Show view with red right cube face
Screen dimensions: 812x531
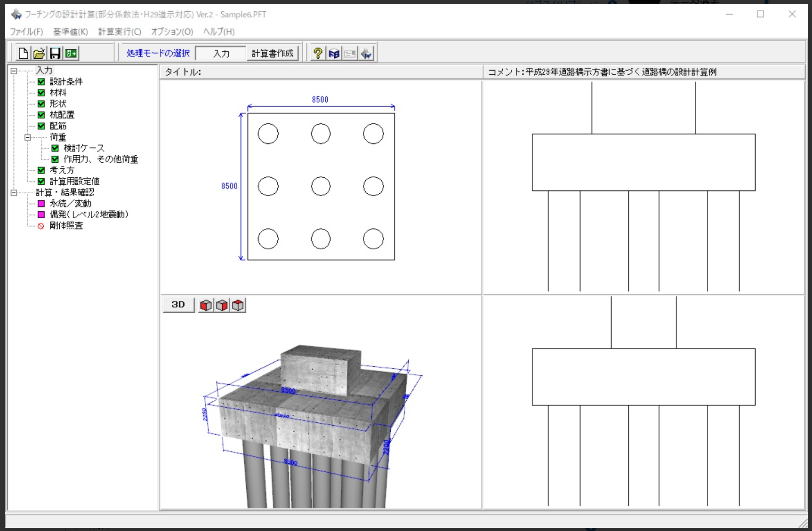point(222,305)
